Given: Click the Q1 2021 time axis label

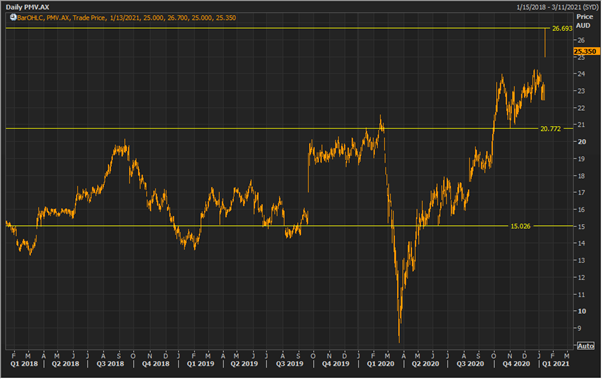Looking at the screenshot, I should pos(556,364).
